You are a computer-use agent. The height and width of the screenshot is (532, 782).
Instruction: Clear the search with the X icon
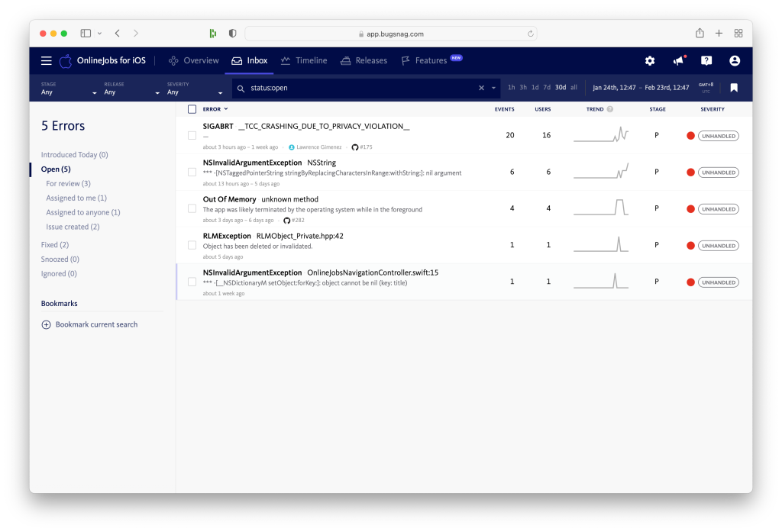click(481, 89)
